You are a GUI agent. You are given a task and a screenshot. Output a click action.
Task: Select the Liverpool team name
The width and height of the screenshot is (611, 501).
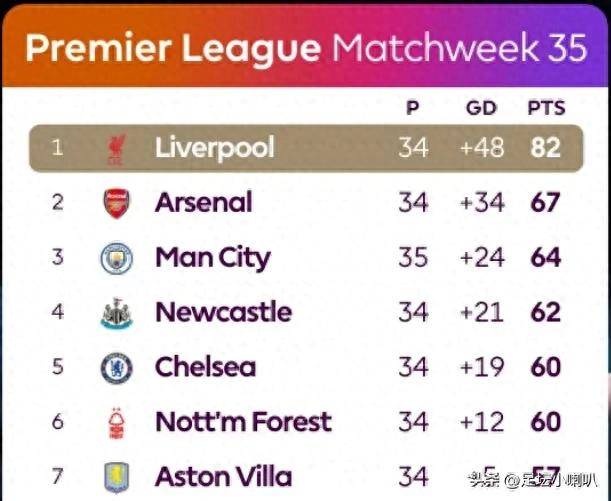(214, 148)
